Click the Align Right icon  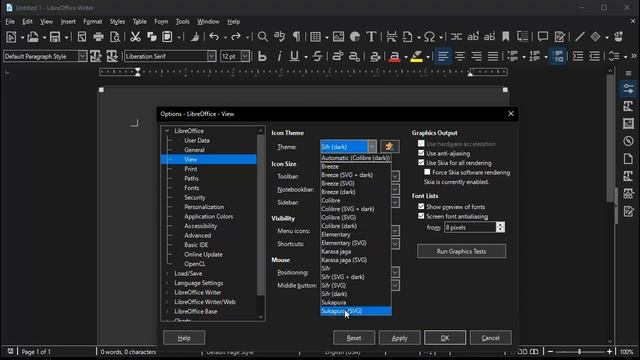click(x=476, y=56)
